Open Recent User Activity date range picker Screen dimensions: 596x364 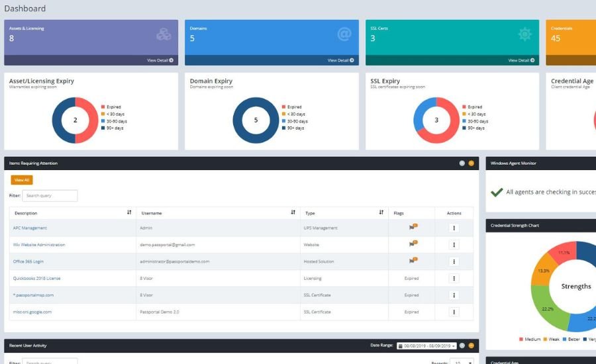tap(427, 345)
